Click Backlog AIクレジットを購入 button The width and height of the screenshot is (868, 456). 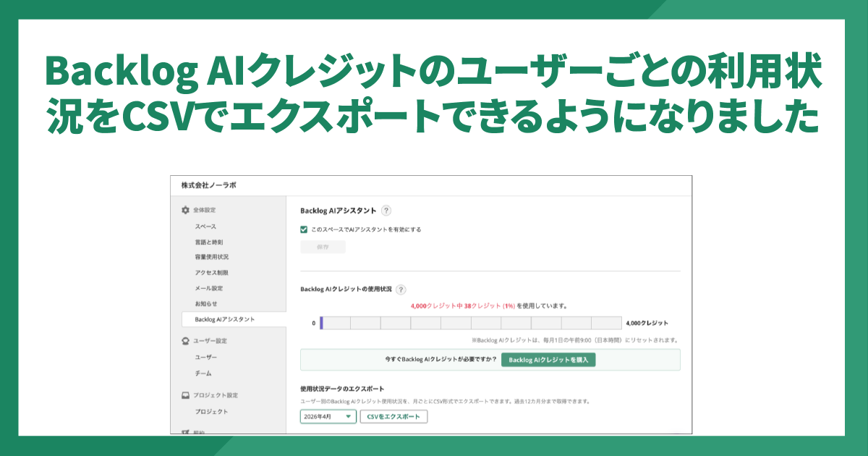click(x=548, y=360)
